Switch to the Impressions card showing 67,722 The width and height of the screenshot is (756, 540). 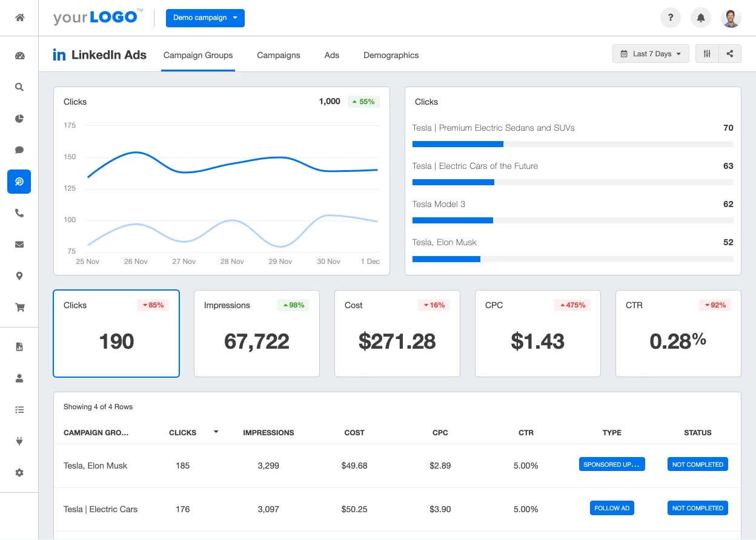[x=256, y=334]
